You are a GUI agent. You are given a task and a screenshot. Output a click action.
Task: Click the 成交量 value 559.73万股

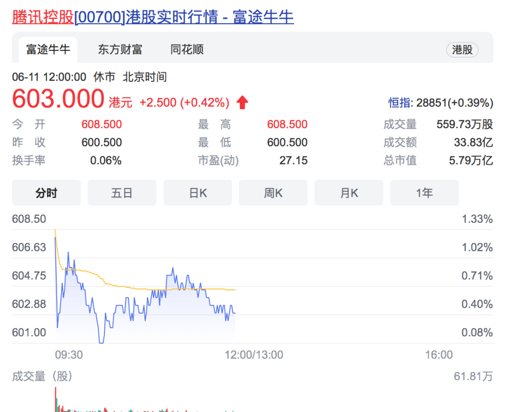click(465, 124)
